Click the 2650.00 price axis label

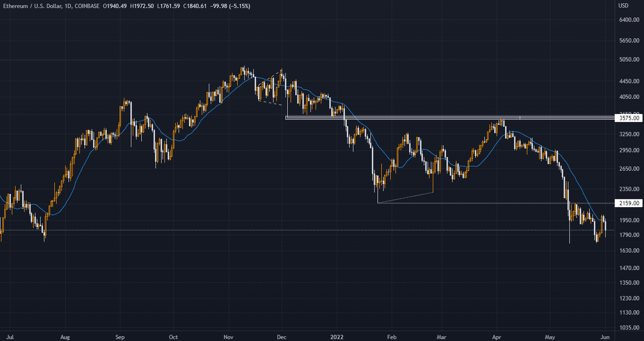click(x=628, y=169)
